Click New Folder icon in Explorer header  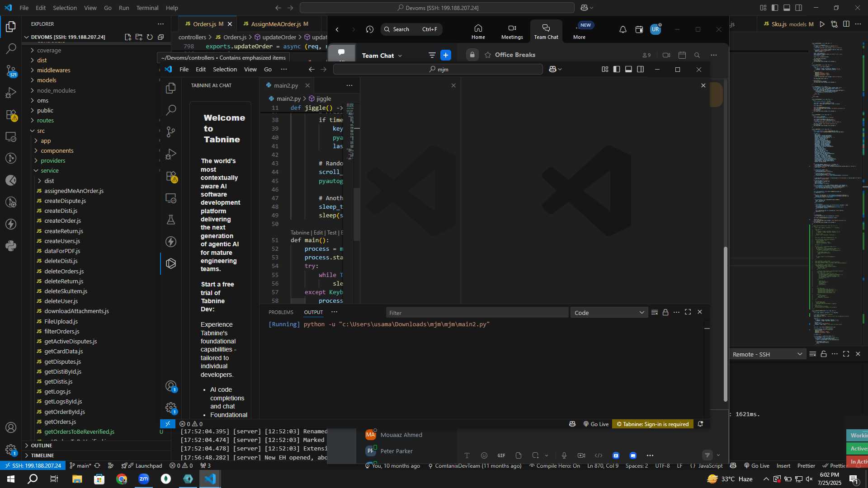[x=139, y=37]
